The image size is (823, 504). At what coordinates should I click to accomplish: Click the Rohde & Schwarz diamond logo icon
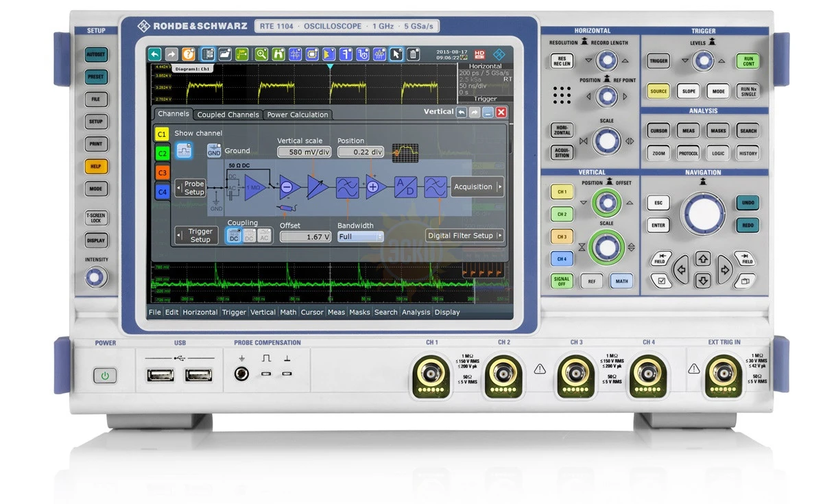[499, 54]
